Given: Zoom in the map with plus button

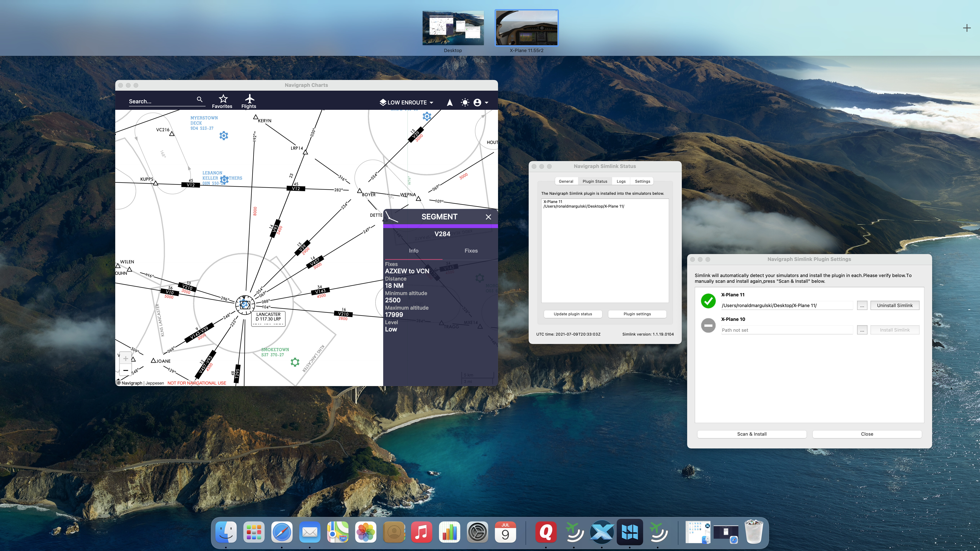Looking at the screenshot, I should coord(126,358).
